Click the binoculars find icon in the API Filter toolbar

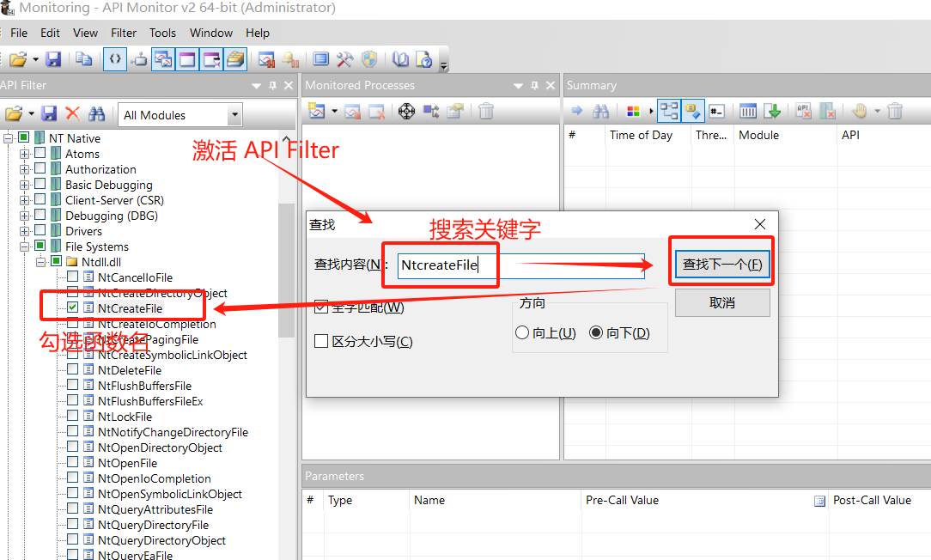tap(96, 113)
